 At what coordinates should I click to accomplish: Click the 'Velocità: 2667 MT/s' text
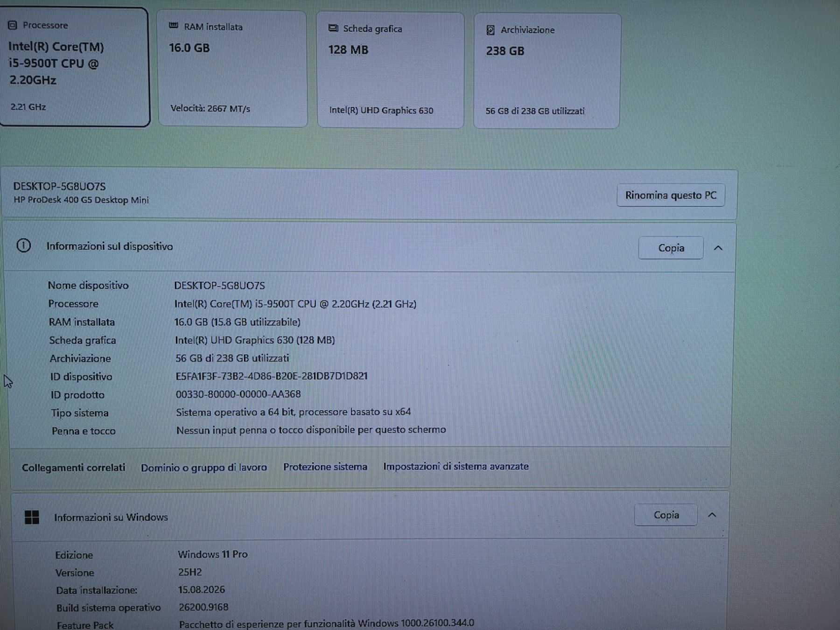click(210, 109)
